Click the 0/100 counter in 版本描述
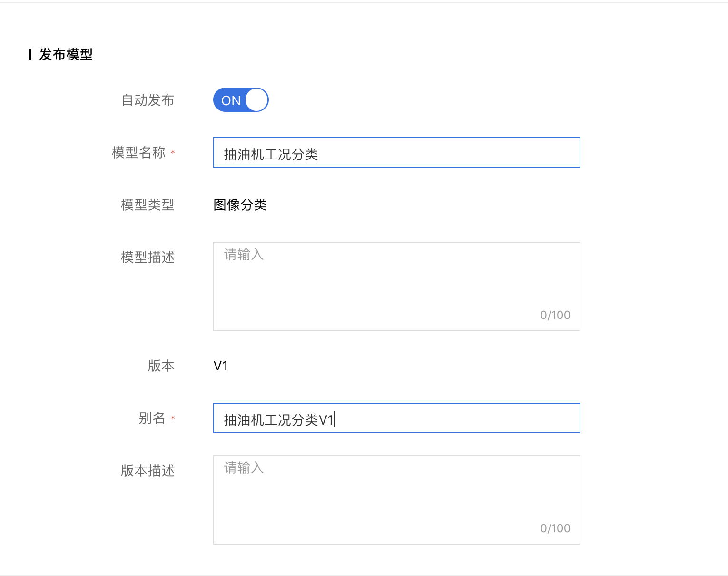Screen dimensions: 728x576 pyautogui.click(x=555, y=528)
